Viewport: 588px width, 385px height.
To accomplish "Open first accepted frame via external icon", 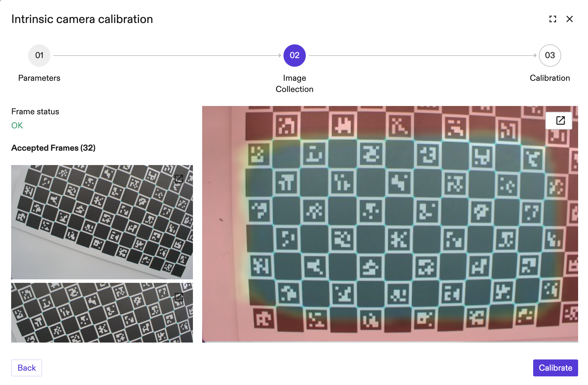I will tap(179, 178).
